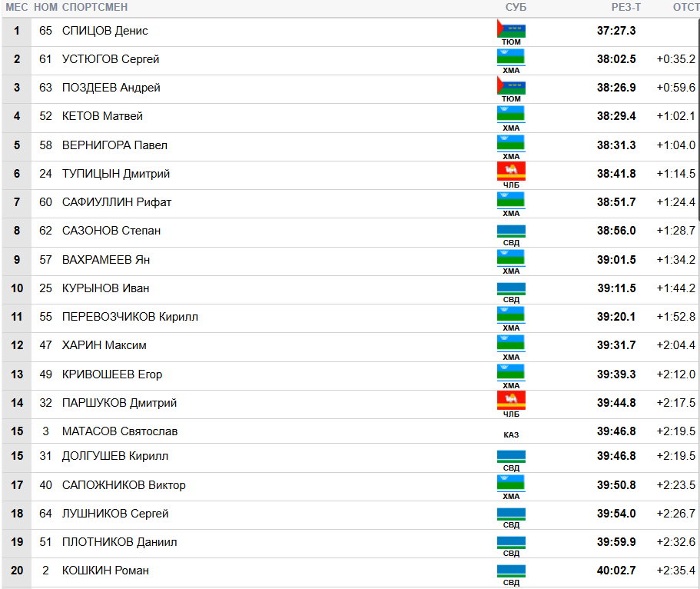Click result time 38:02.5
700x589 pixels.
tap(616, 59)
